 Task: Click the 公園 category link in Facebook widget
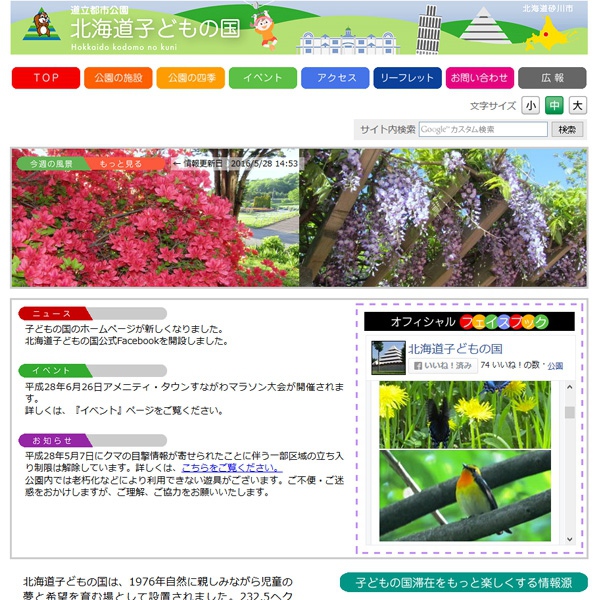(x=555, y=366)
